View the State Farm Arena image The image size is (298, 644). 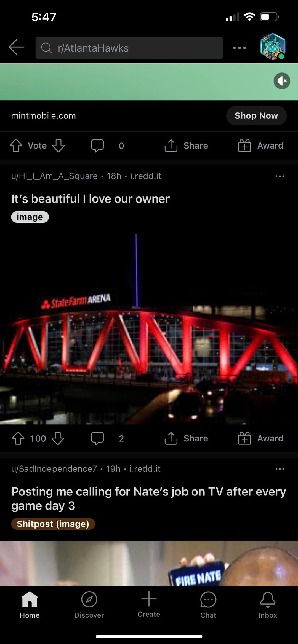click(x=149, y=329)
